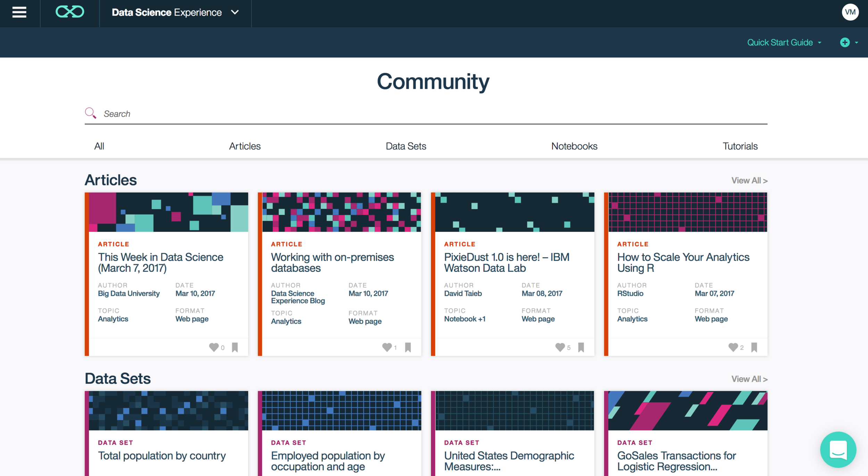Click the Data Science Experience infinity logo
Viewport: 868px width, 476px height.
[70, 12]
